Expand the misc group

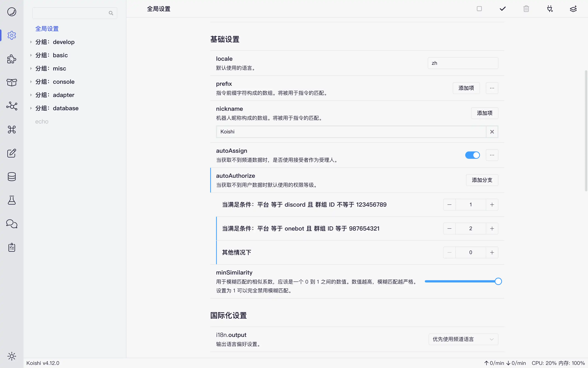point(31,68)
